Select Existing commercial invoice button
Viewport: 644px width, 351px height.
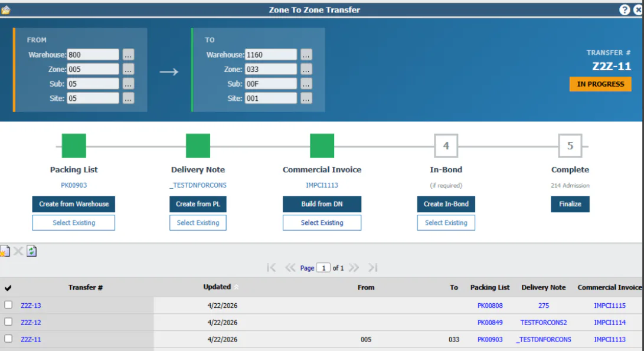point(322,222)
